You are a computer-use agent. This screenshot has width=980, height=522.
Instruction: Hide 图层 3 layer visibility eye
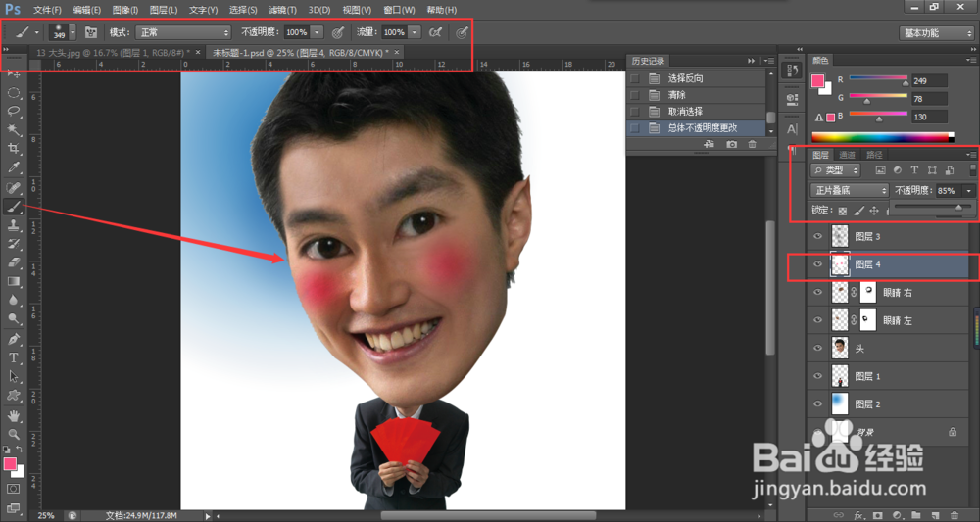point(818,236)
